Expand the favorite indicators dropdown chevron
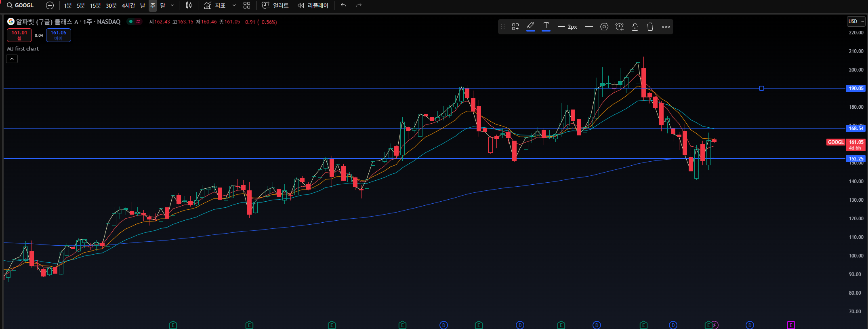Image resolution: width=868 pixels, height=329 pixels. tap(234, 5)
